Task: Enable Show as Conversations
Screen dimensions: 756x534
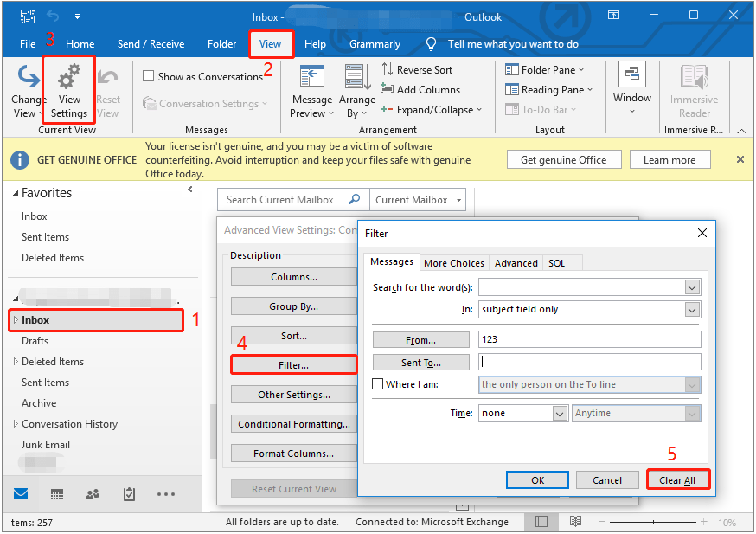Action: pos(148,76)
